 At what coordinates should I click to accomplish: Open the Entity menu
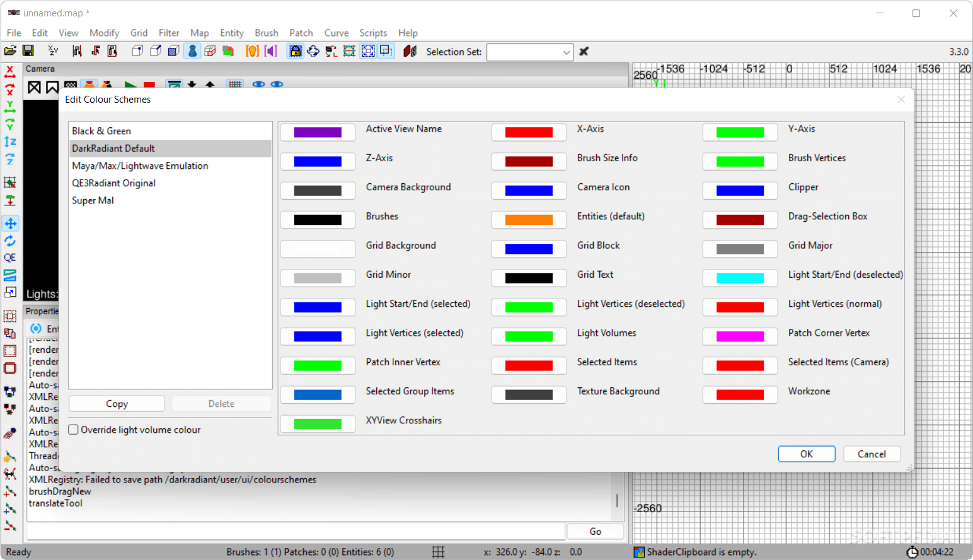pos(232,33)
